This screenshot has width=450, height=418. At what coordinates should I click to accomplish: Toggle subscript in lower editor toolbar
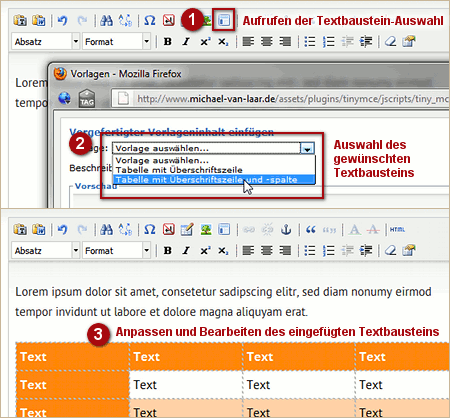[x=223, y=250]
